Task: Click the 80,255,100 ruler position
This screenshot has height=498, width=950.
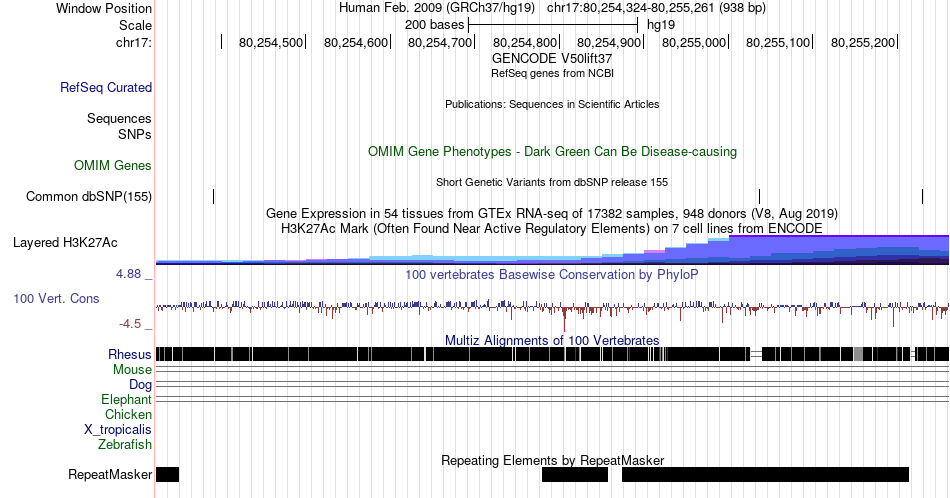Action: (778, 42)
